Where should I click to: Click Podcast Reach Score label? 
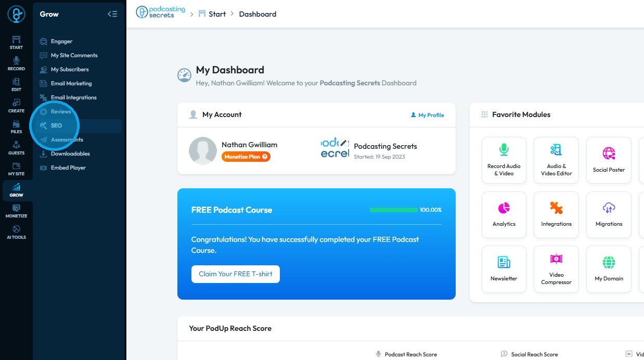pyautogui.click(x=410, y=354)
